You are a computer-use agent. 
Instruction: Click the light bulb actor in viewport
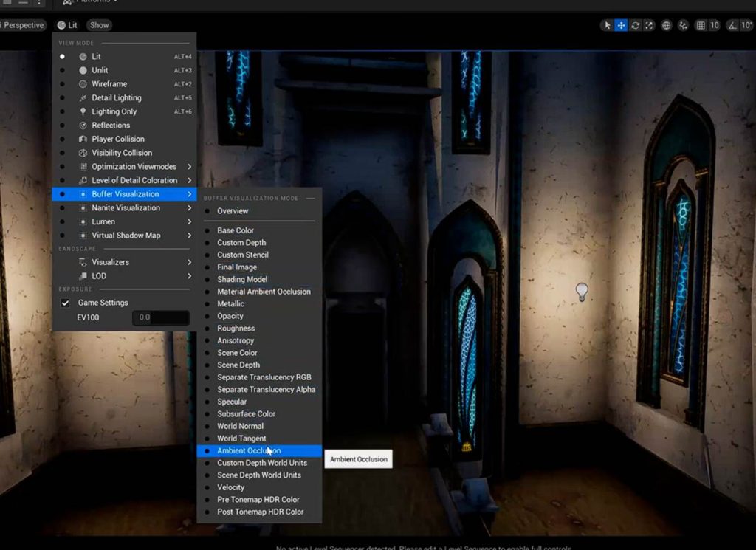pos(582,292)
